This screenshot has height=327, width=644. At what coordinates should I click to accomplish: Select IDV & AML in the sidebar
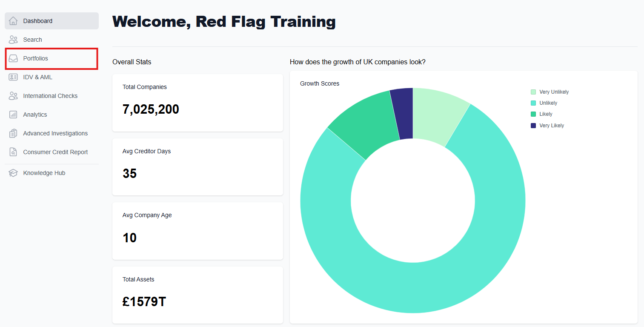click(x=52, y=77)
